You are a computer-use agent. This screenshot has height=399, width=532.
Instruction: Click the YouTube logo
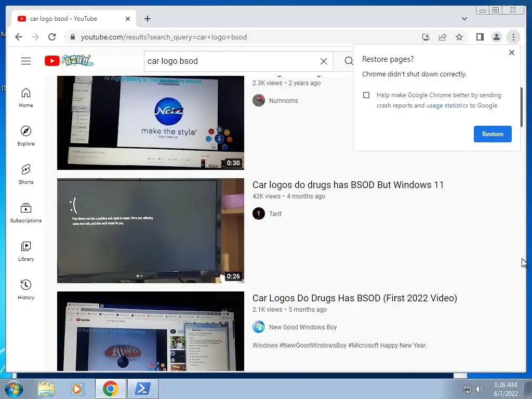[x=69, y=61]
